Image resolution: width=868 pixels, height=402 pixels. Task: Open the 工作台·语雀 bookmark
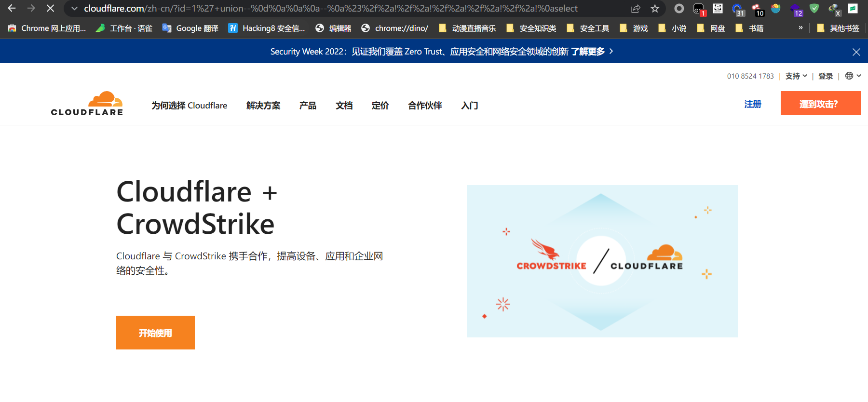tap(124, 28)
